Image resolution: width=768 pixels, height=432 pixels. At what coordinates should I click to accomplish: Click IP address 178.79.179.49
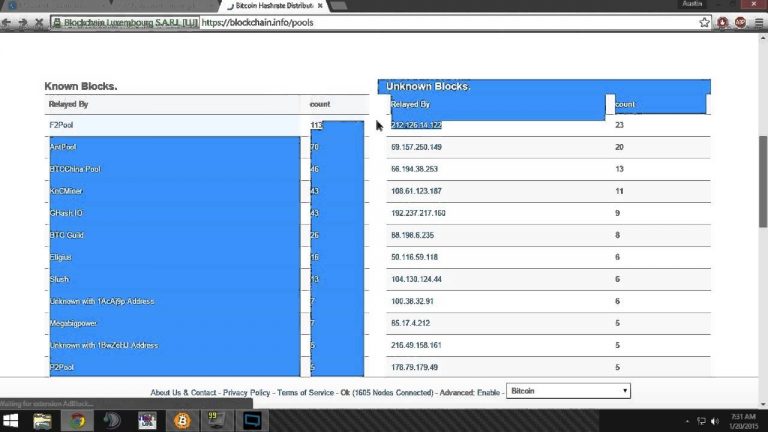click(x=414, y=367)
